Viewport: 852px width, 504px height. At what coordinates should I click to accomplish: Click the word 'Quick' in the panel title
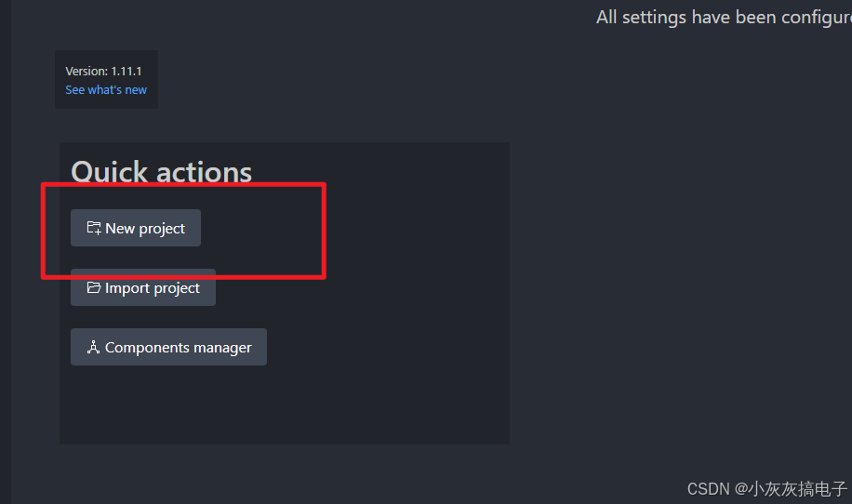[x=109, y=172]
